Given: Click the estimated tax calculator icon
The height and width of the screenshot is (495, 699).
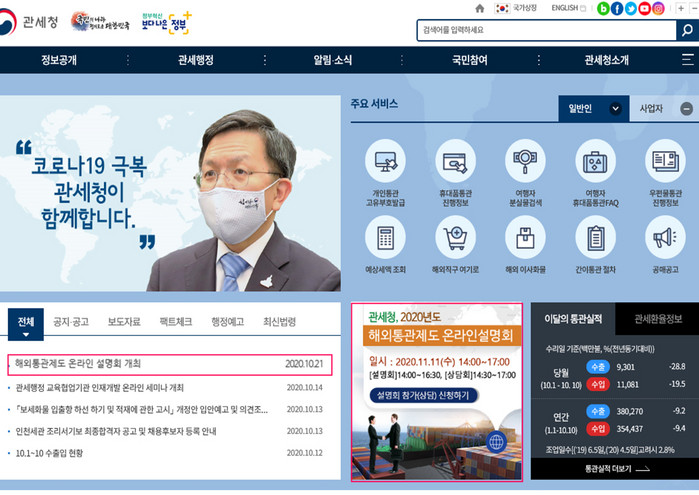Looking at the screenshot, I should tap(384, 239).
